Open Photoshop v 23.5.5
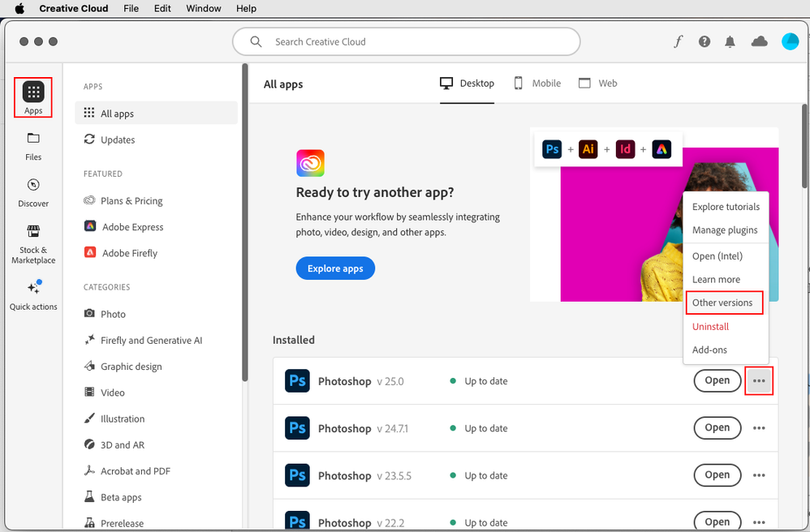The width and height of the screenshot is (810, 532). tap(717, 475)
